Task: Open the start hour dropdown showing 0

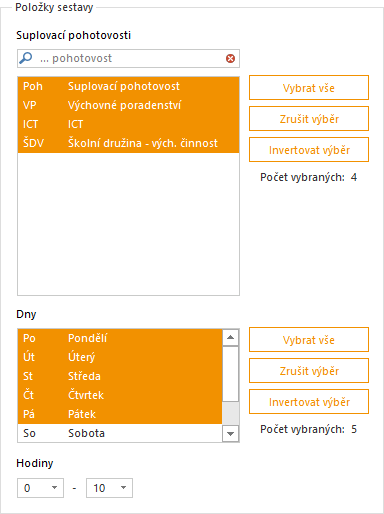Action: point(40,488)
